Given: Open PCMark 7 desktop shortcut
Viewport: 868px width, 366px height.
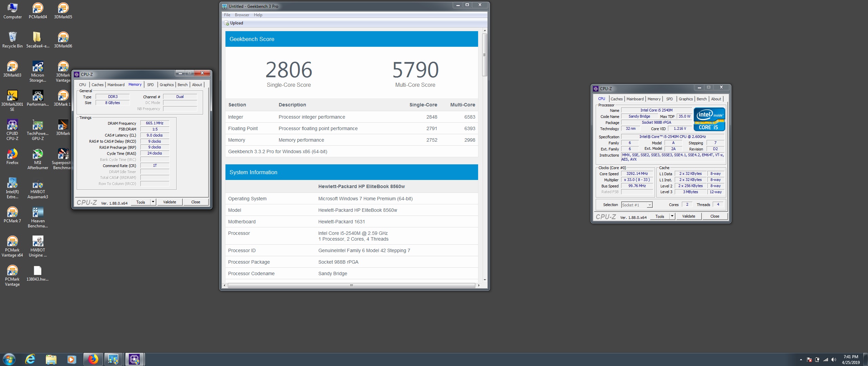Looking at the screenshot, I should tap(12, 215).
